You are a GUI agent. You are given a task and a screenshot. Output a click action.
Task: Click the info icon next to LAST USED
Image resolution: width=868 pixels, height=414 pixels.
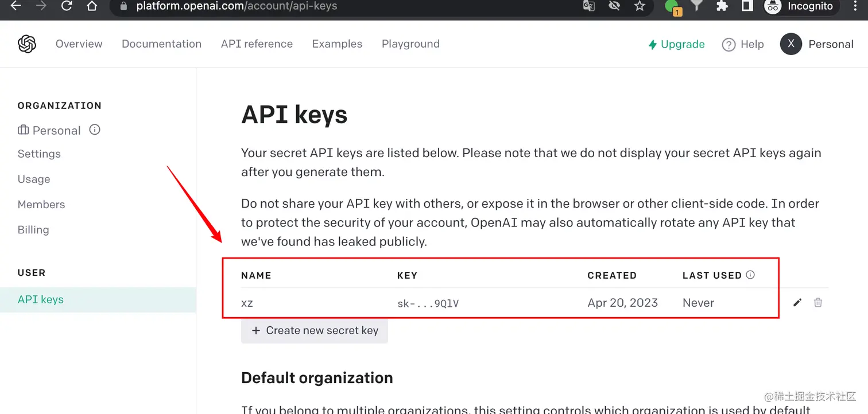tap(750, 275)
